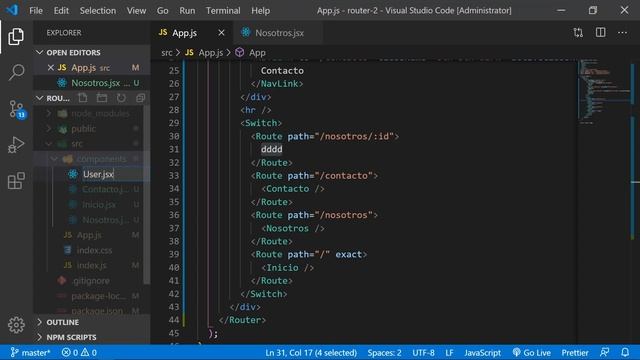Image resolution: width=640 pixels, height=360 pixels.
Task: Collapse the ROU... project folder section
Action: 53,98
